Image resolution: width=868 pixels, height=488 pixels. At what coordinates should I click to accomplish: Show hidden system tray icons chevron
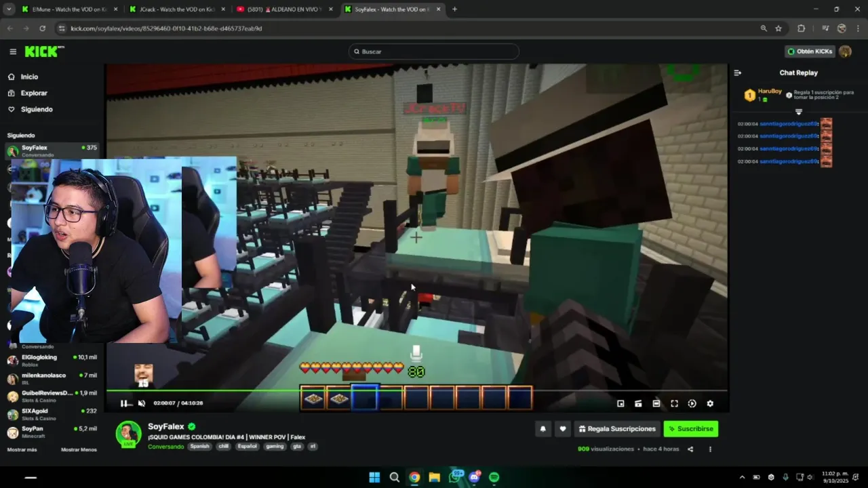[x=742, y=477]
